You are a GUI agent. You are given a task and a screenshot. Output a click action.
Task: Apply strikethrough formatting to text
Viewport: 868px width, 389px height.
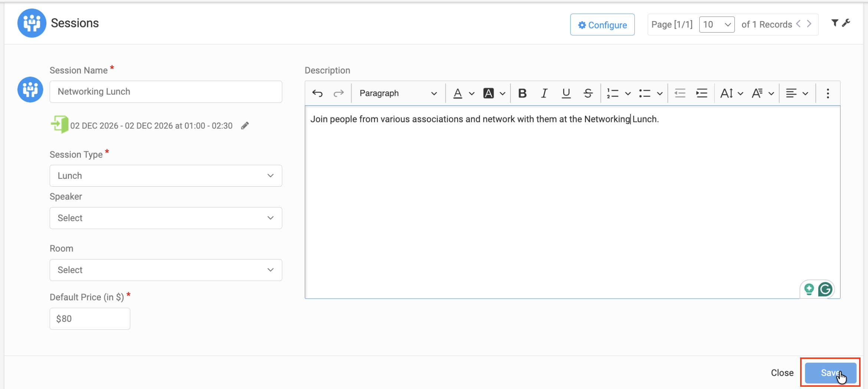588,93
